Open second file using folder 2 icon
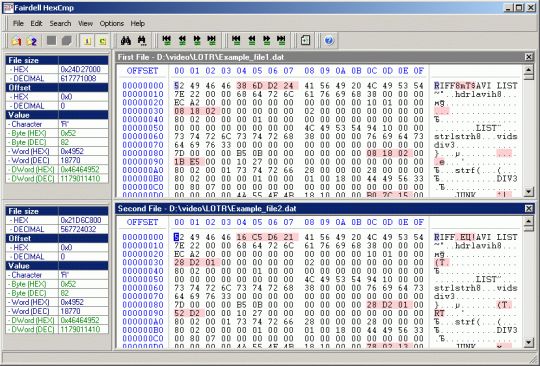This screenshot has height=366, width=540. (x=31, y=41)
